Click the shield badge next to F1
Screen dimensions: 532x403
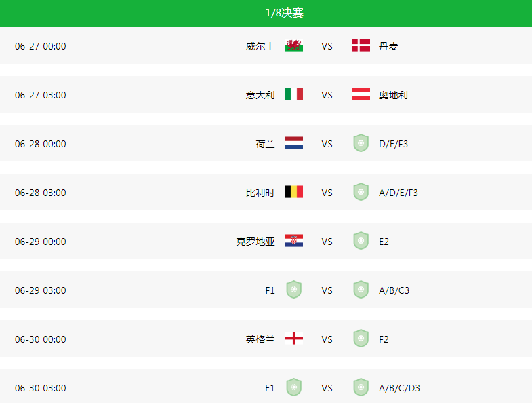tap(293, 290)
